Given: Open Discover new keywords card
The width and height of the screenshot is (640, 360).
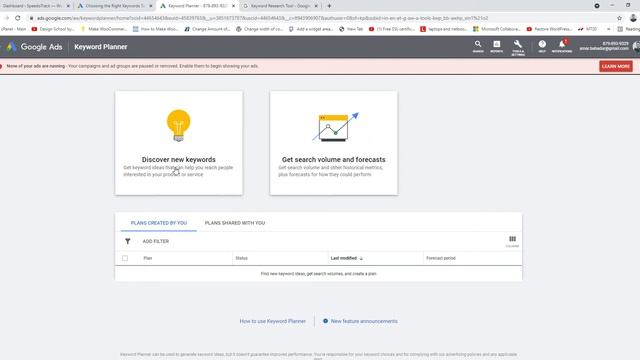Looking at the screenshot, I should pyautogui.click(x=179, y=143).
